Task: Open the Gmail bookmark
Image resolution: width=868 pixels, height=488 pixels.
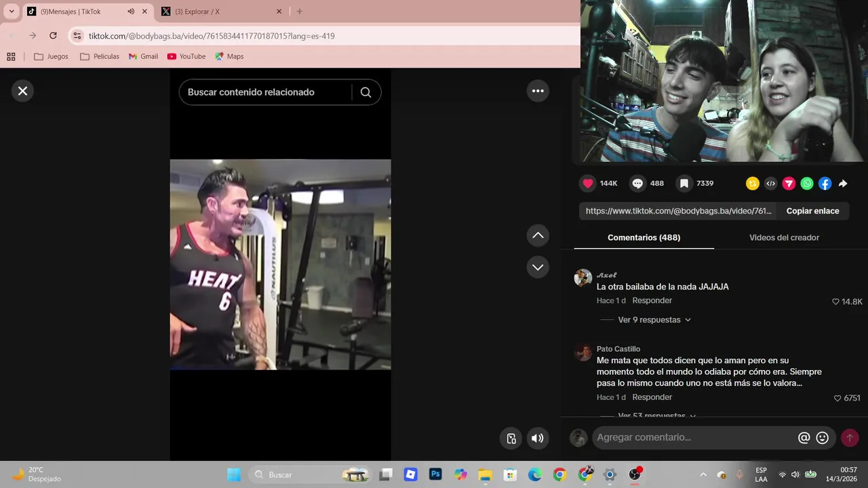Action: tap(143, 56)
